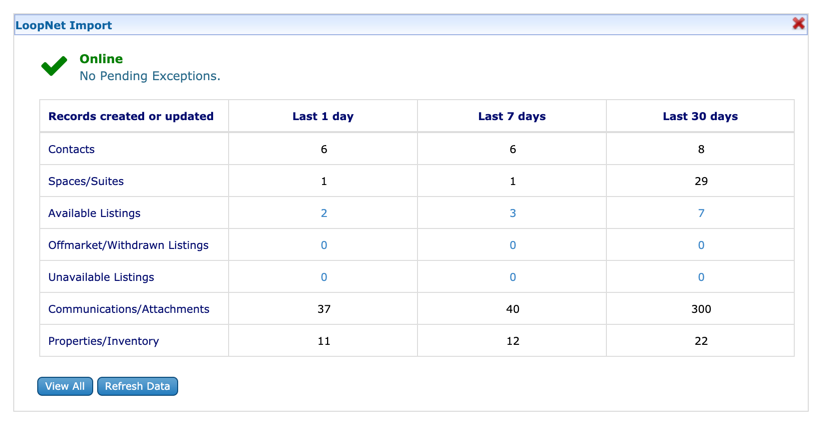Select the Properties/Inventory row label
Viewport: 822px width, 423px height.
(x=104, y=341)
